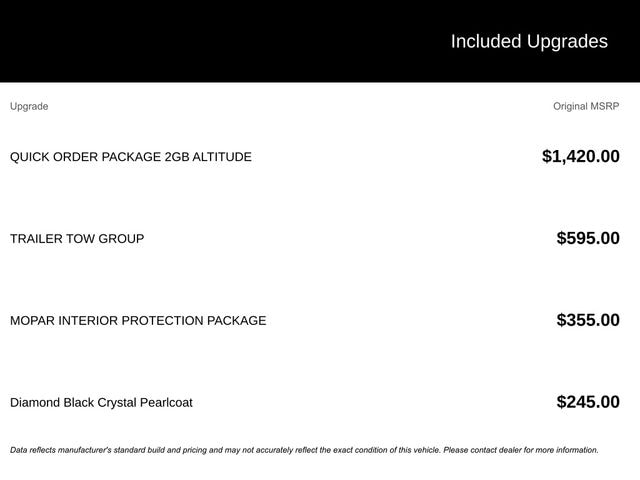Viewport: 640px width, 480px height.
Task: Select QUICK ORDER PACKAGE 2GB ALTITUDE entry
Action: tap(131, 157)
